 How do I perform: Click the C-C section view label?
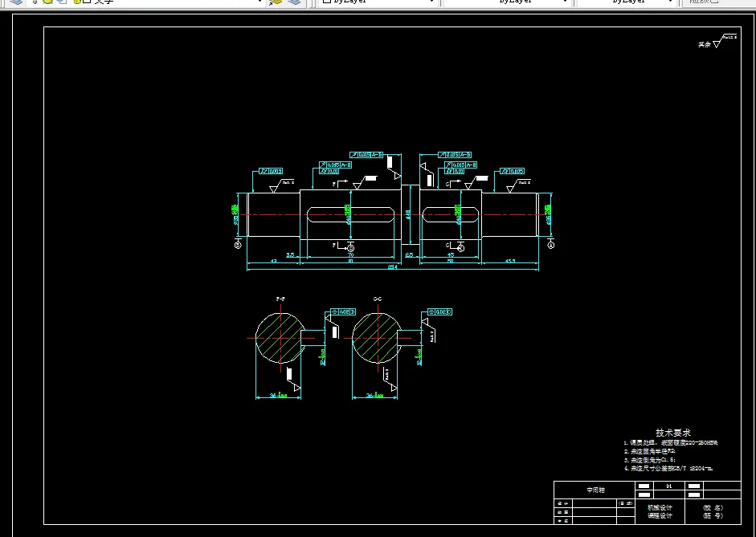point(378,299)
